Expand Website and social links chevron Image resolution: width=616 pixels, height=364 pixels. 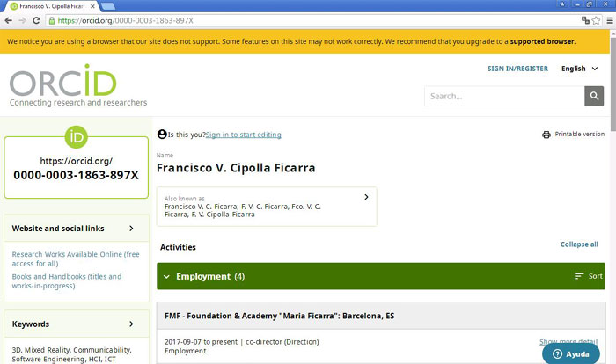click(131, 228)
